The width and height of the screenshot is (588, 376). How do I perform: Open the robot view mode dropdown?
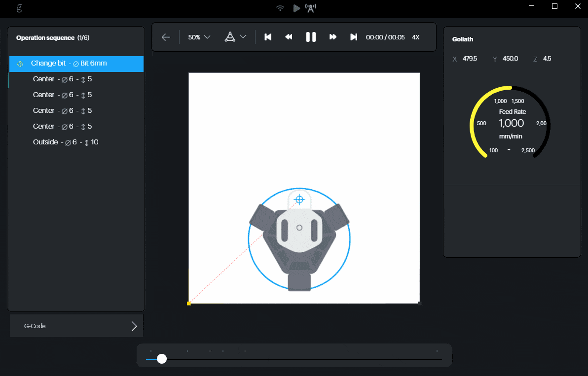[x=235, y=37]
